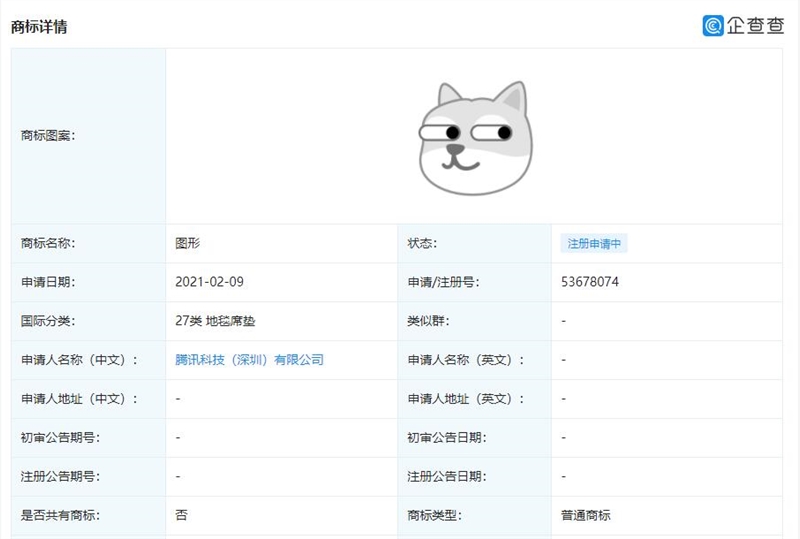Click the 注册申请中 status badge
800x539 pixels.
[594, 243]
